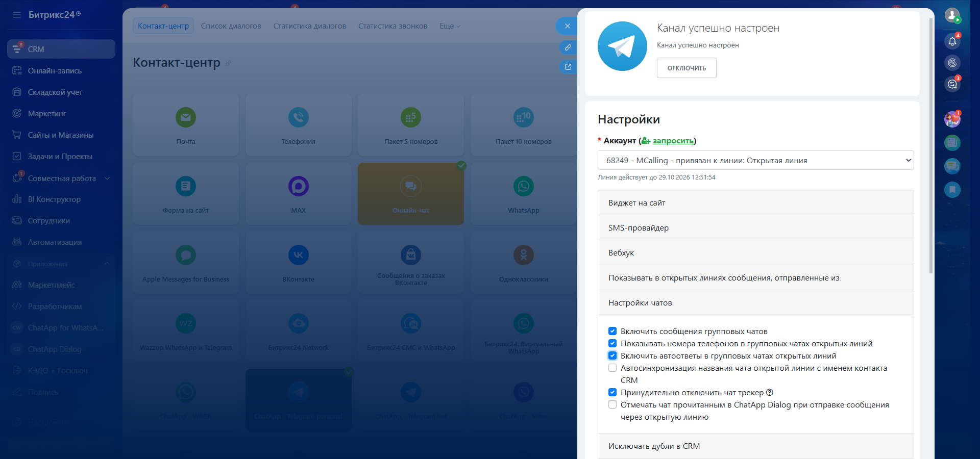Open the Аккаунт selection dropdown
This screenshot has height=459, width=980.
coord(755,160)
